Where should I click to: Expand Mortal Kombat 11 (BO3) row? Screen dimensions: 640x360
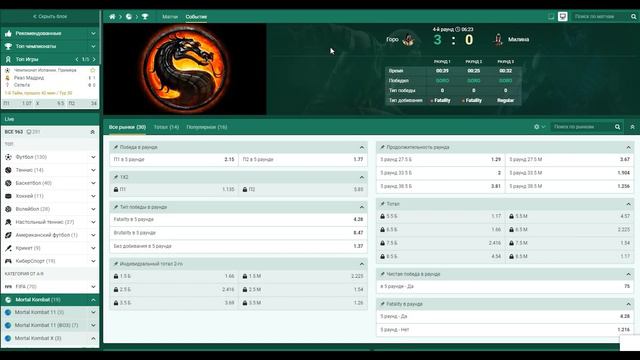click(93, 325)
